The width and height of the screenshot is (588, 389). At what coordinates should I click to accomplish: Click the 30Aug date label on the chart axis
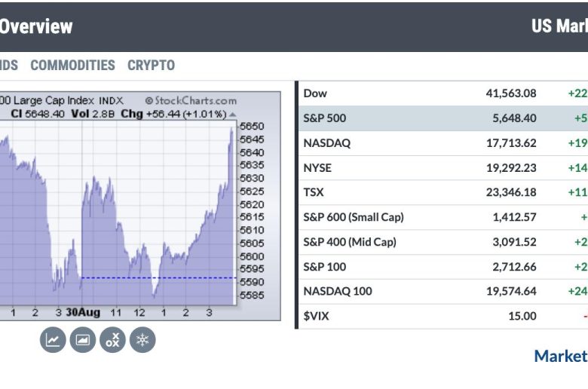point(83,312)
